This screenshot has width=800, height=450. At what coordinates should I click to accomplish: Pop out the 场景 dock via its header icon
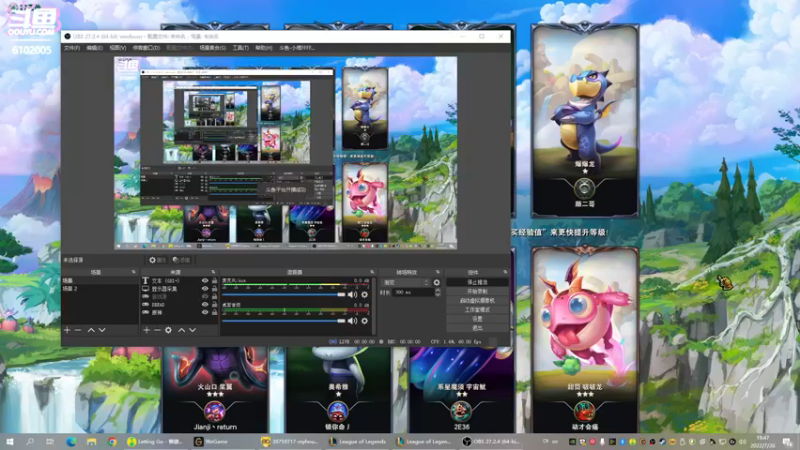[134, 272]
